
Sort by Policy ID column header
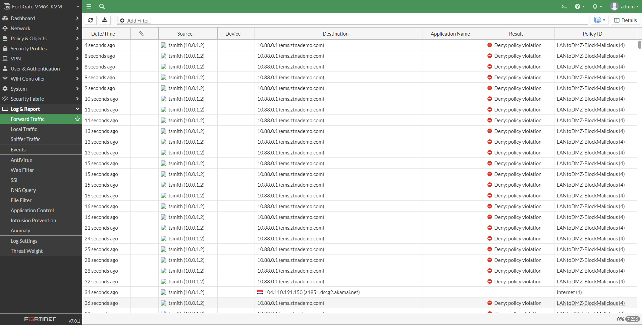(596, 34)
